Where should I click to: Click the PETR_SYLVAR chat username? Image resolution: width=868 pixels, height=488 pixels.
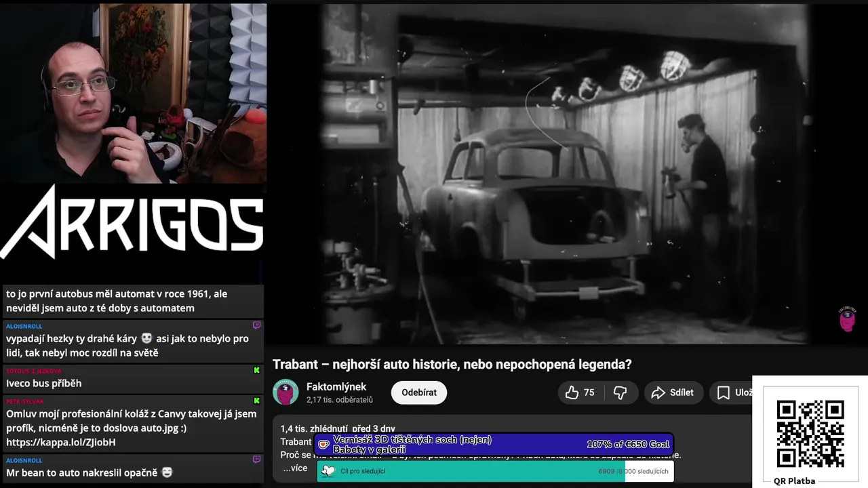coord(24,401)
